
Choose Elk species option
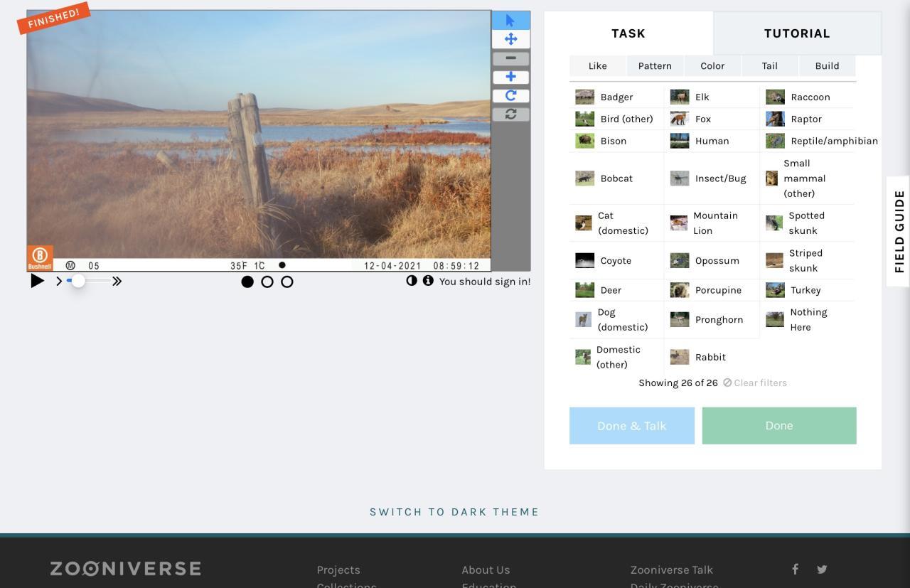(712, 97)
